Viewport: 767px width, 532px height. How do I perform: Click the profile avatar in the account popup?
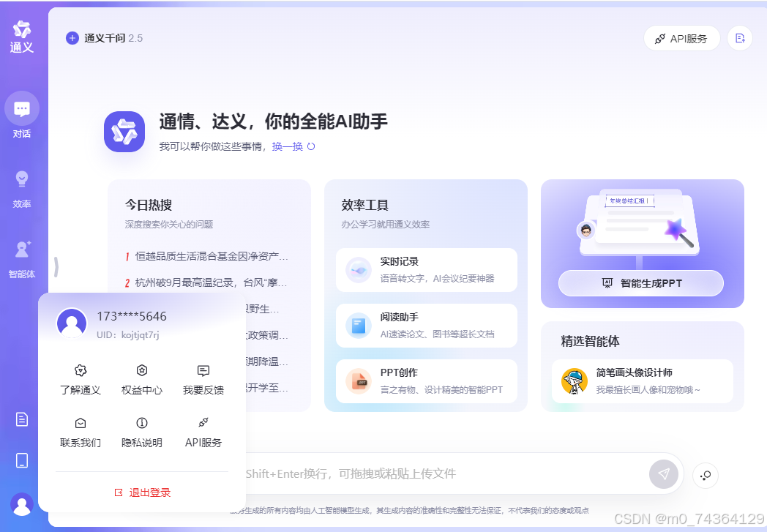[72, 323]
